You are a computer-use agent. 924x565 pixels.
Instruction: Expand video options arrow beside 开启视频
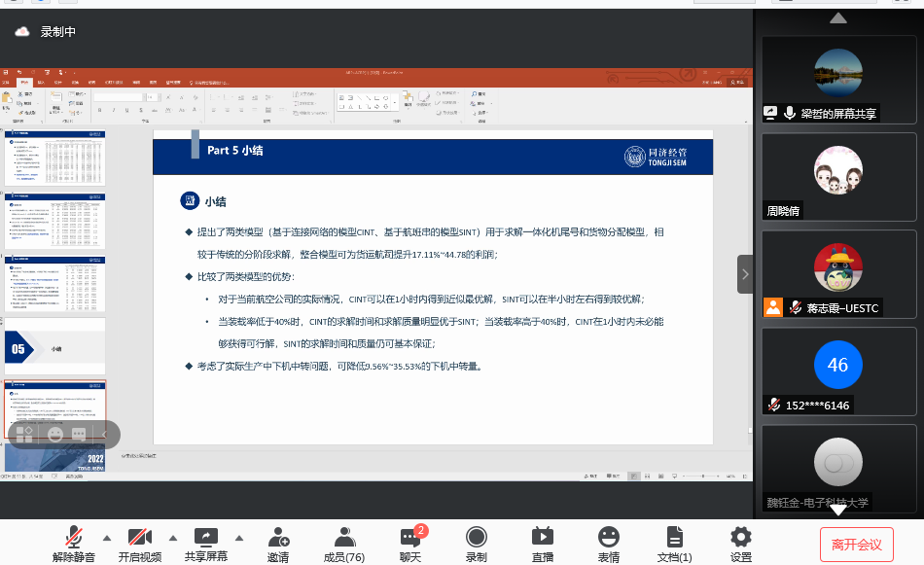[x=173, y=537]
